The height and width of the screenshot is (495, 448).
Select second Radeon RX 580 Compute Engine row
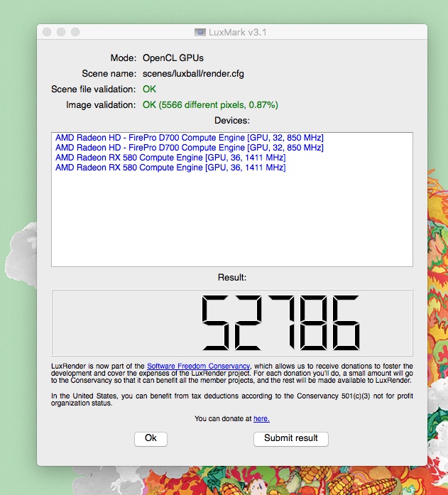[x=170, y=168]
